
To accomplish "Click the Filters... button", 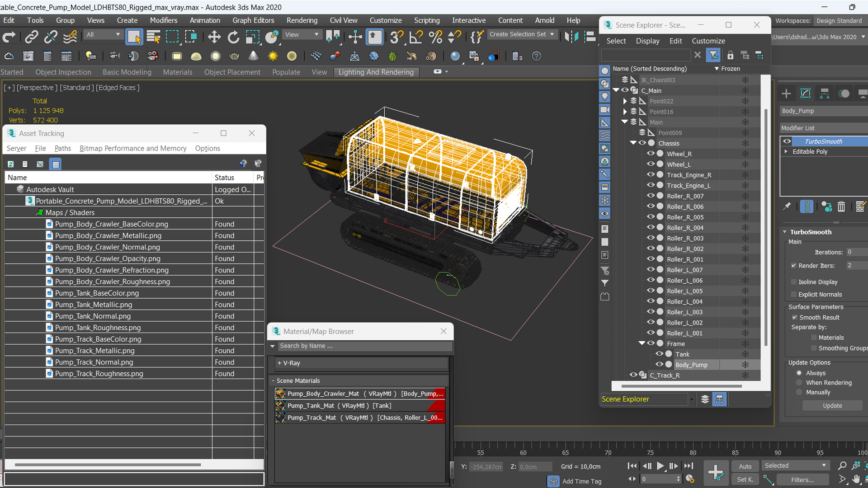I will [x=802, y=480].
